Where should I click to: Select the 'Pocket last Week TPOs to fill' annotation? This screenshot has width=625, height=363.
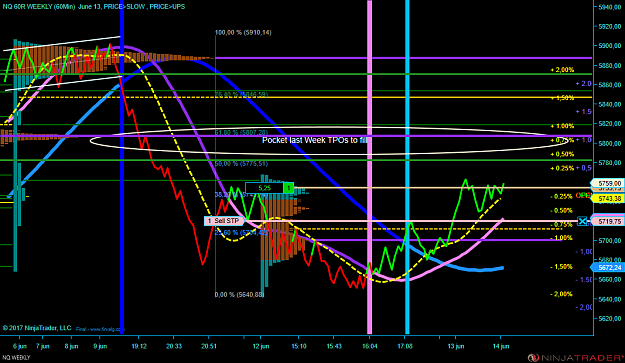click(x=314, y=140)
